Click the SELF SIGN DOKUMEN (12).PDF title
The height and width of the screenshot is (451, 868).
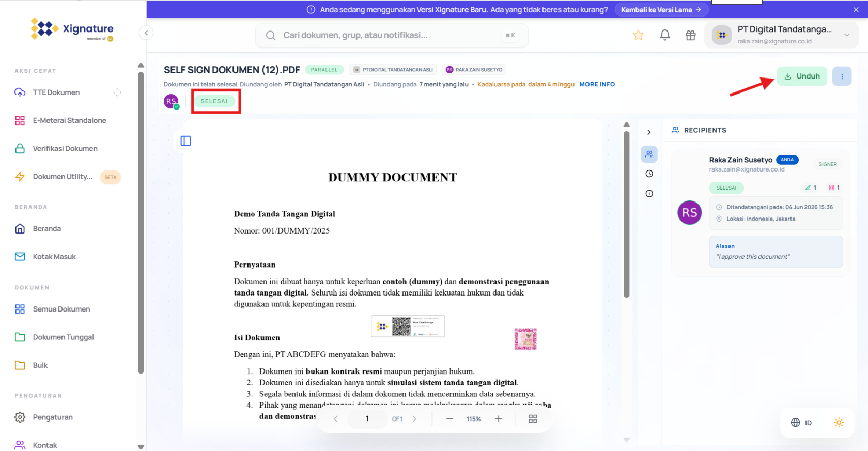231,70
